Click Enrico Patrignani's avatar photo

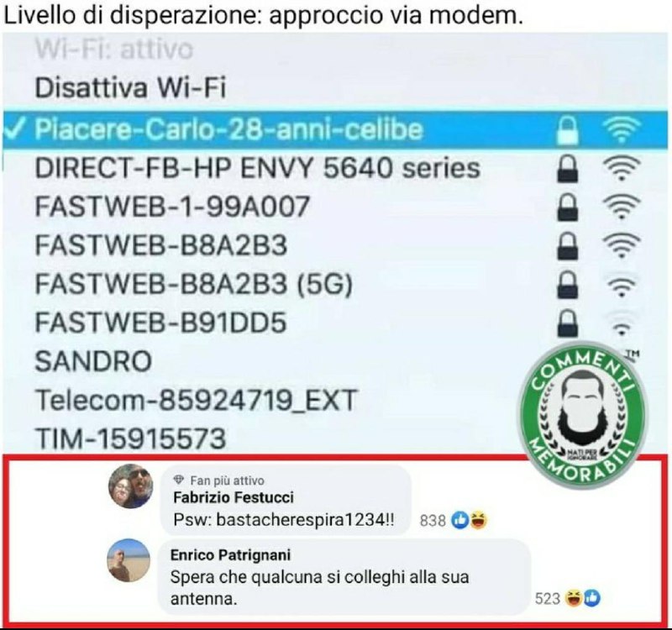pyautogui.click(x=129, y=560)
